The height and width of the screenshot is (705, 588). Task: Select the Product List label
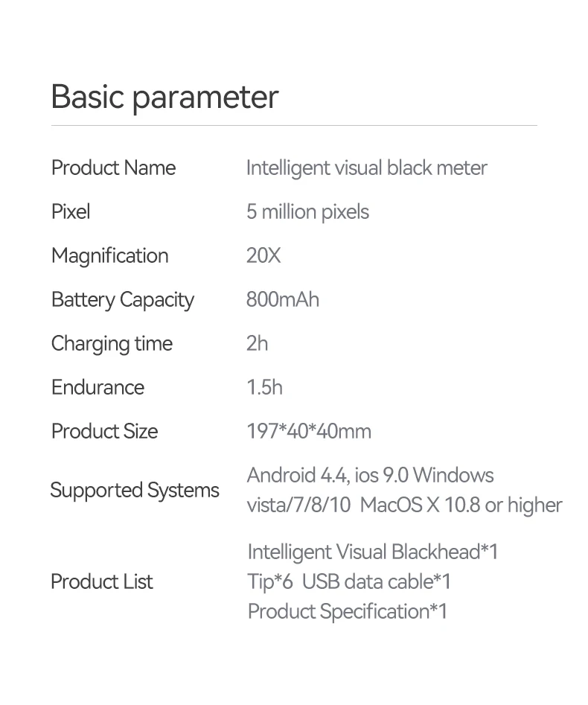(101, 582)
